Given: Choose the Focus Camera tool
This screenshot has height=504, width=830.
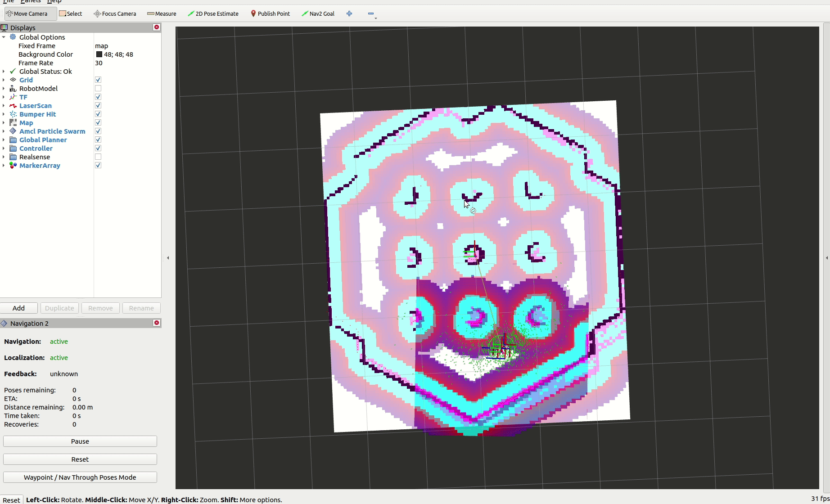Looking at the screenshot, I should 115,13.
